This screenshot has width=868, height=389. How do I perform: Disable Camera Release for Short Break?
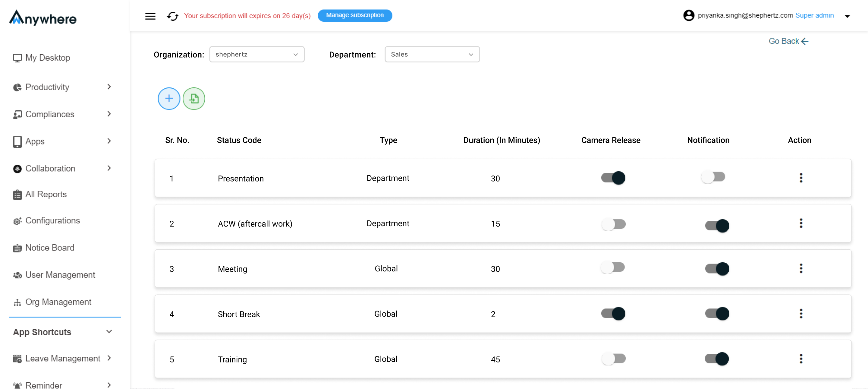point(613,314)
